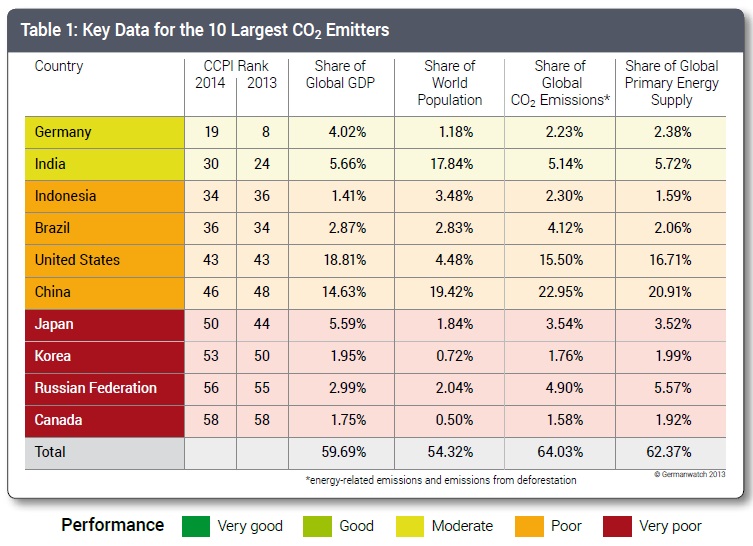Click the 64.03% total emissions cell
Viewport: 753px width, 546px height.
point(560,452)
